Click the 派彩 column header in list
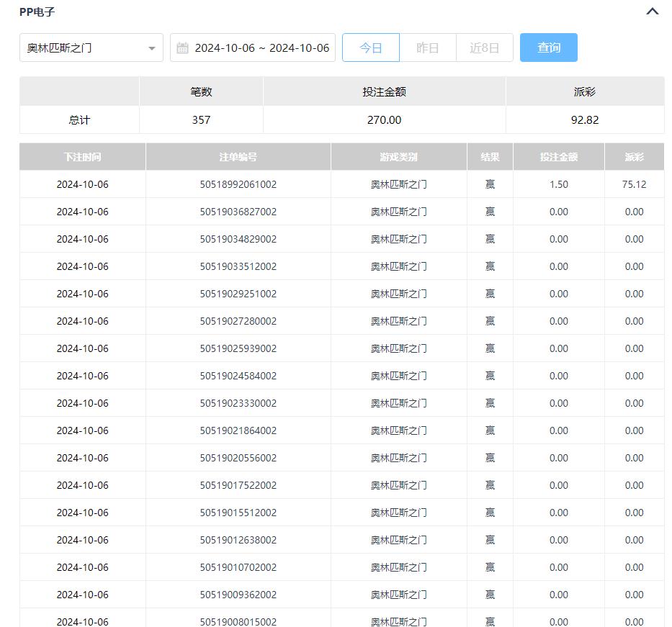The width and height of the screenshot is (672, 627). 634,157
